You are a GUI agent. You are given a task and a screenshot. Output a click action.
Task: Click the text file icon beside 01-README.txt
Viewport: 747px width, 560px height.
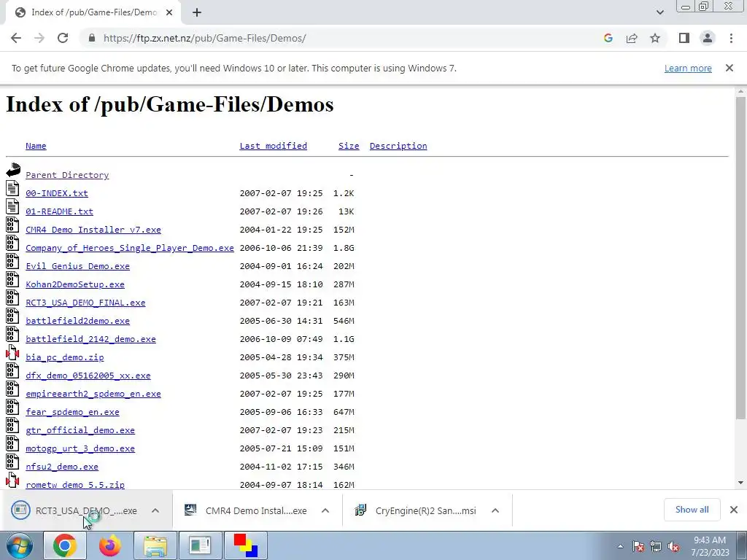(x=12, y=206)
